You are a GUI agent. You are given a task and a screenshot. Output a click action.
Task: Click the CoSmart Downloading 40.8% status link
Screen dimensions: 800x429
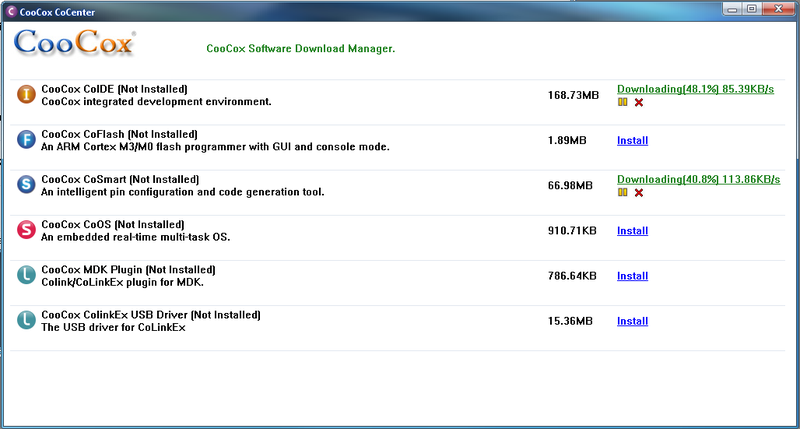coord(698,180)
